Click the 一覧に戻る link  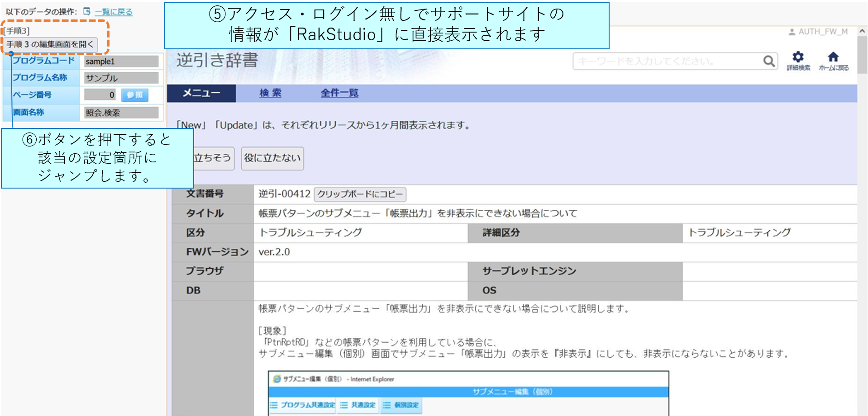[114, 12]
